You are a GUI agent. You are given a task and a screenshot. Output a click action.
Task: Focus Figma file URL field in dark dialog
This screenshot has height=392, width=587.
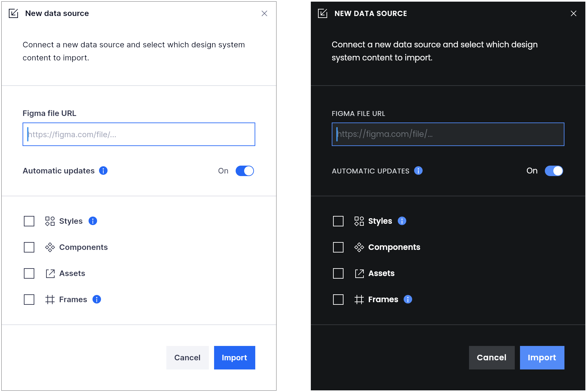click(448, 134)
